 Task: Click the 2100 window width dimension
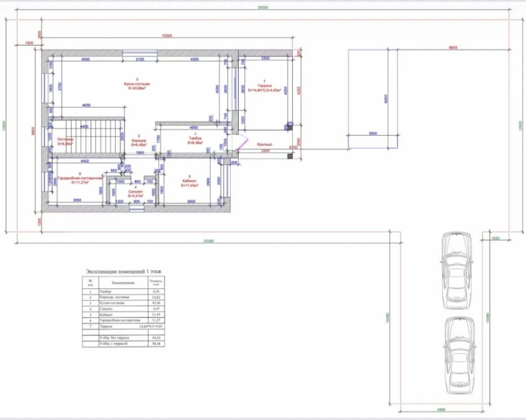[139, 59]
